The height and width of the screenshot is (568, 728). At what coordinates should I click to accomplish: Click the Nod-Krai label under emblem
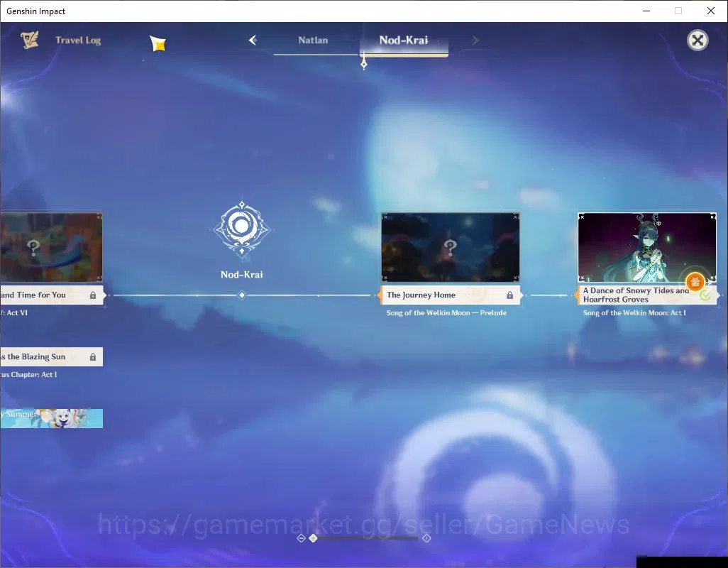point(242,275)
